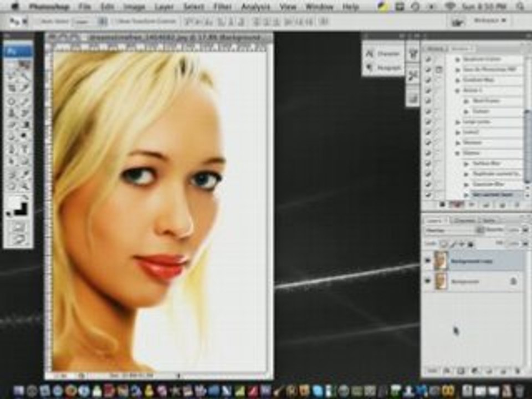Screen dimensions: 532x399
Task: Select the Crop tool in the toolbox
Action: tap(12, 89)
